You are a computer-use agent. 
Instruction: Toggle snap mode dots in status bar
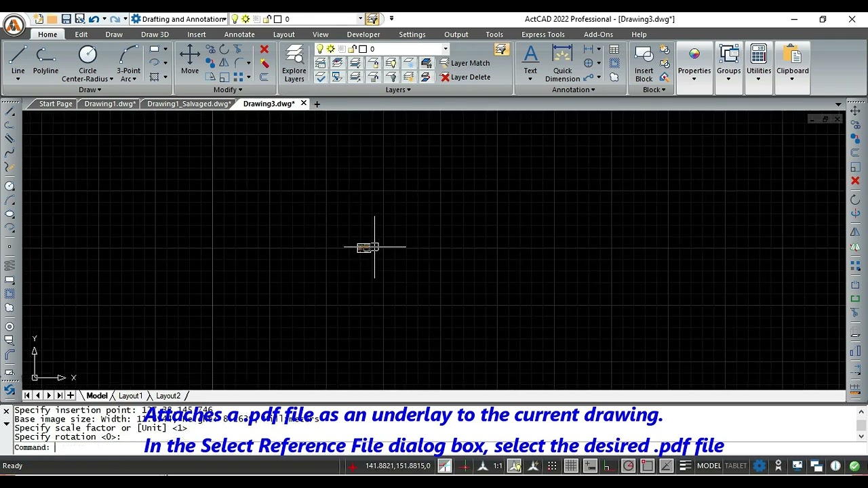pos(552,466)
